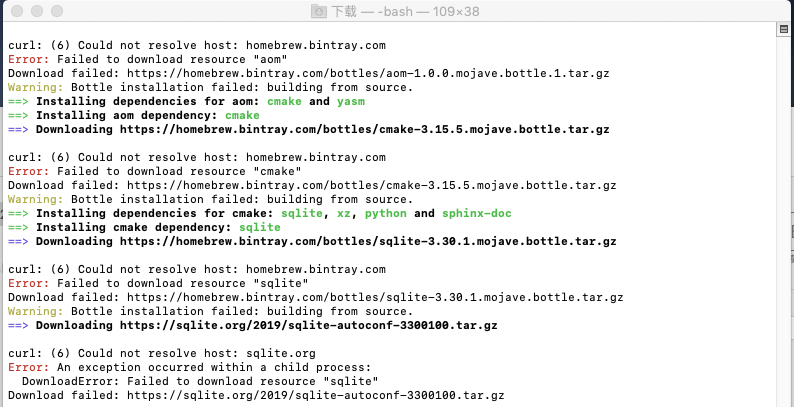Click 'Installing cmake dependency: sqlite' line

[144, 227]
